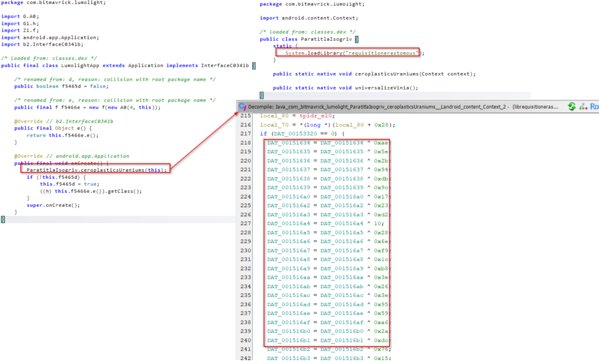Click the green re-decompile icon in the Decompile toolbar
Viewport: 599px width, 364px height.
point(572,106)
